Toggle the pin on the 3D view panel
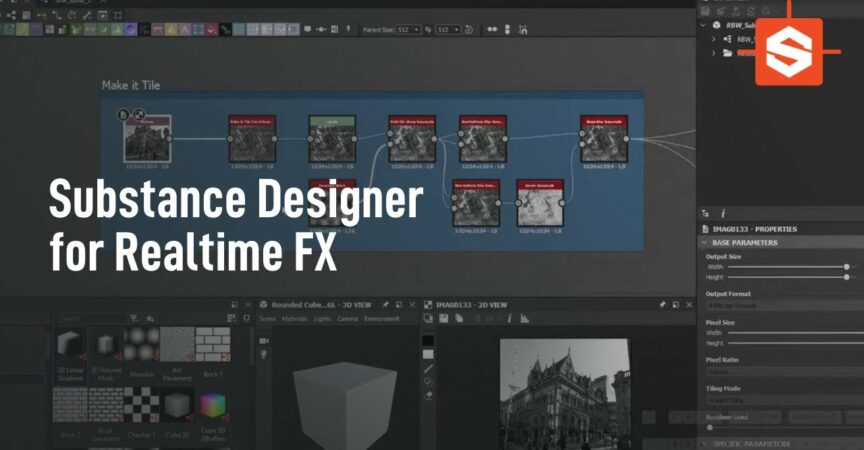 point(385,305)
